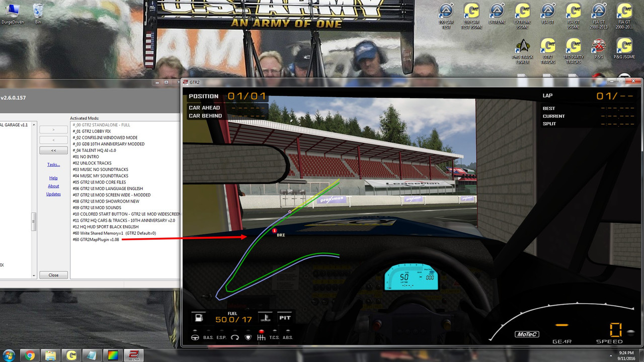Screen dimensions: 644x362
Task: Select '#_02 CONFIG.INI WINDOWED MODE' entry
Action: tap(105, 138)
